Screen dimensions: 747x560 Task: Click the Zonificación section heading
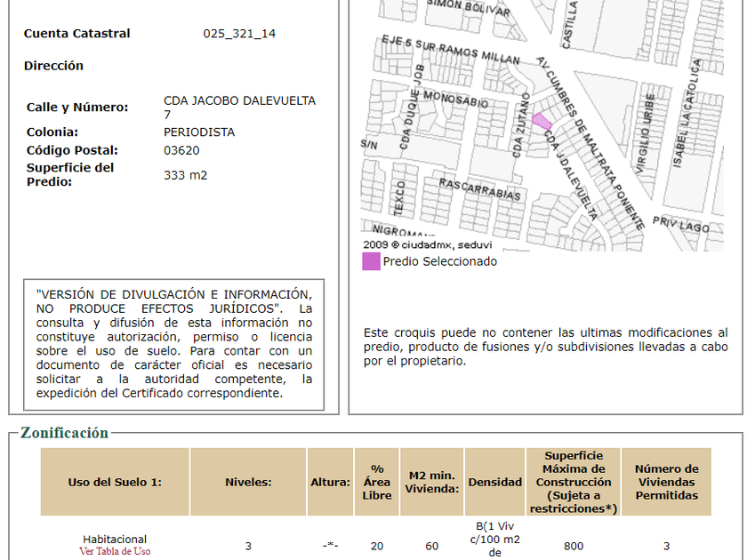tap(64, 433)
